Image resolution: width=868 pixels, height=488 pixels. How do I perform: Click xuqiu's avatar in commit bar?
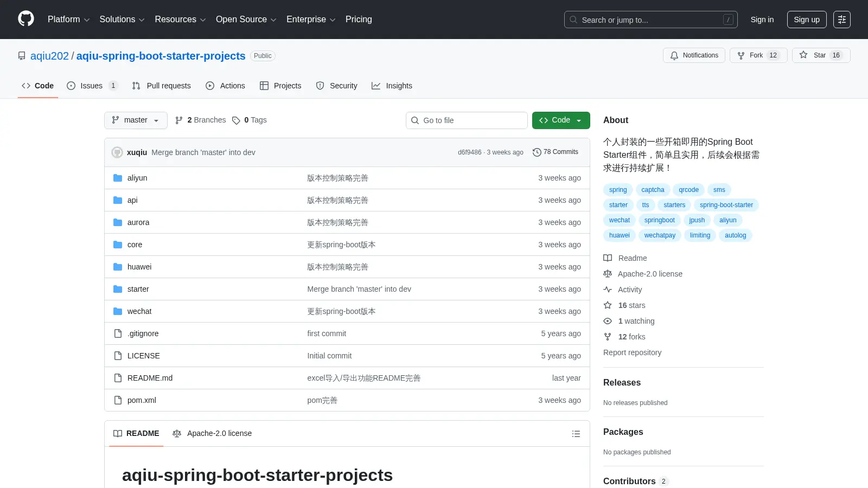tap(117, 152)
